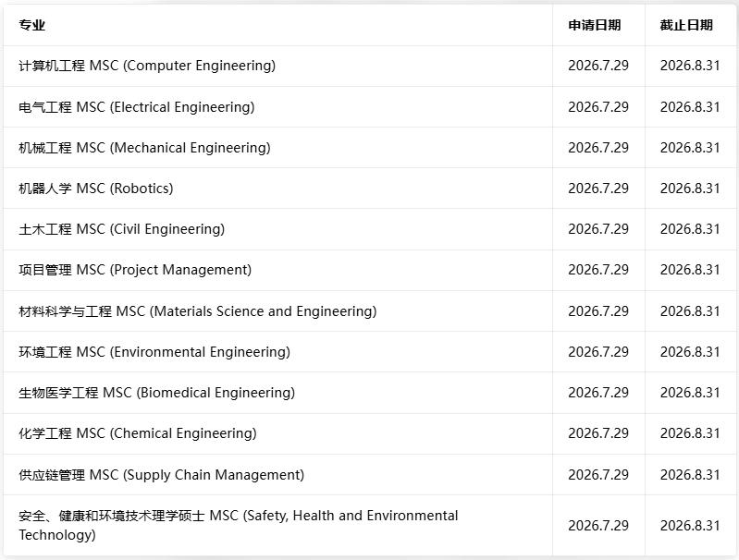Click the Mechanical Engineering MSC program name

[x=144, y=148]
